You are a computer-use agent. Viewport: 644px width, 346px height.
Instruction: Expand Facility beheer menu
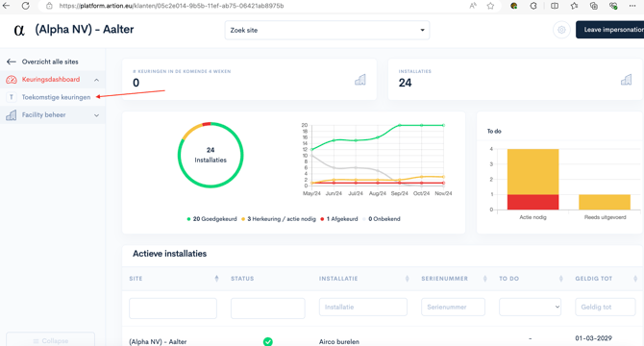[53, 115]
